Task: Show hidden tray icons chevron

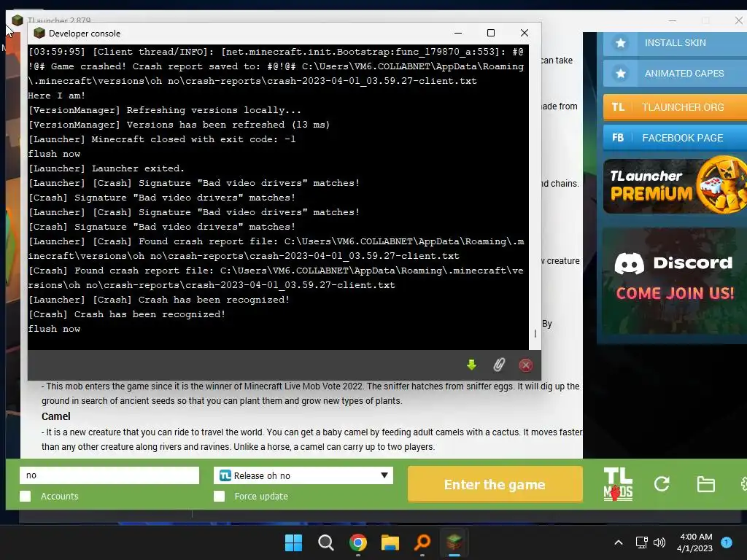Action: (619, 542)
